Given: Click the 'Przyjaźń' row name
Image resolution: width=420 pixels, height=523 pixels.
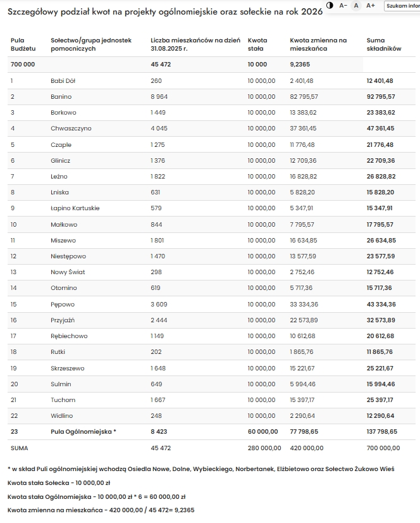Looking at the screenshot, I should pos(63,320).
